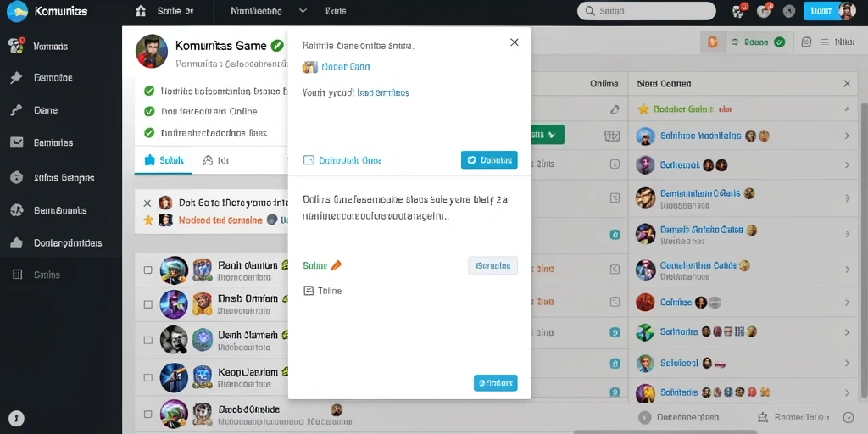Expand the Colmiee entry chevron
The height and width of the screenshot is (434, 868).
pos(847,303)
